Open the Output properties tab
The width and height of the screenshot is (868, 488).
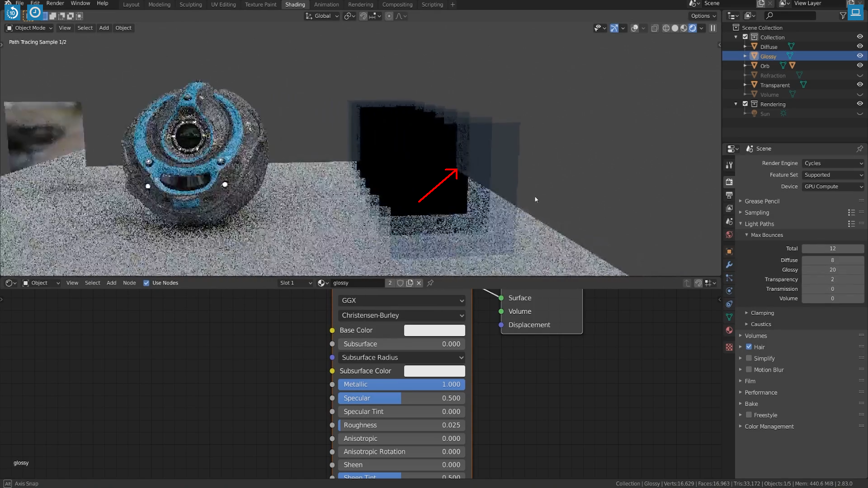coord(729,195)
